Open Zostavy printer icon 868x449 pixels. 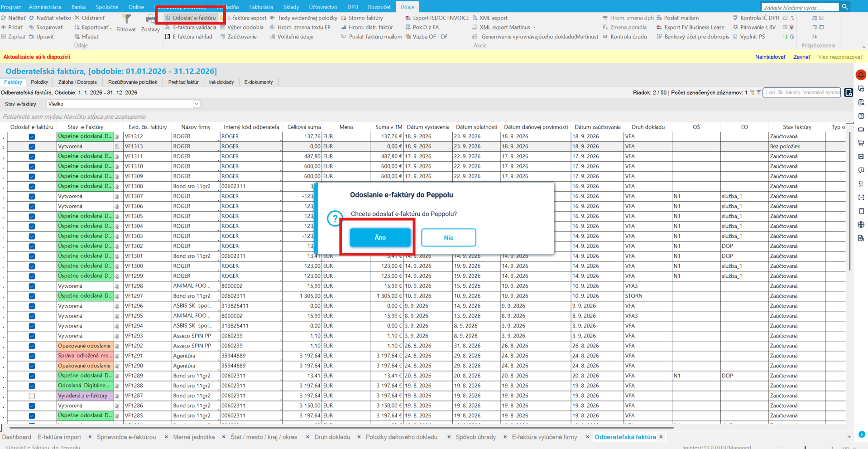[150, 19]
